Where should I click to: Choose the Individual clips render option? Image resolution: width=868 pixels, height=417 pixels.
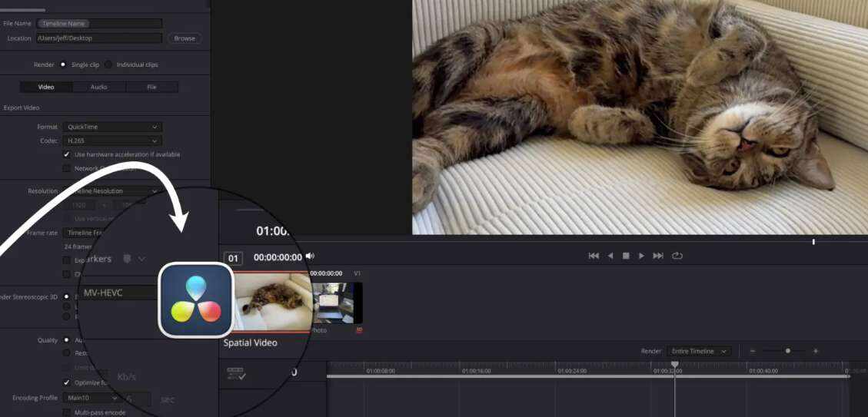click(108, 65)
